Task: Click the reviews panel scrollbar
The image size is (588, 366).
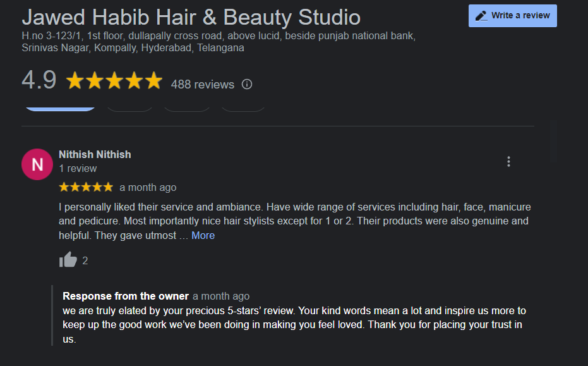Action: (553, 140)
